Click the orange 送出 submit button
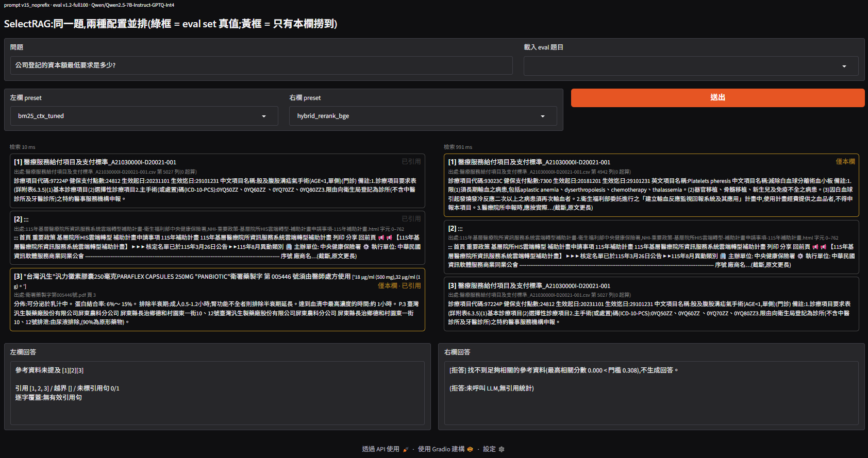 coord(717,97)
